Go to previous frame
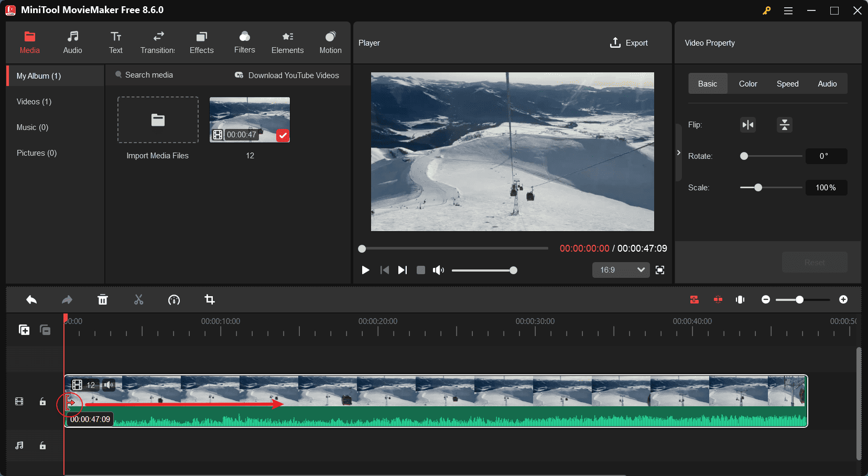 click(385, 270)
